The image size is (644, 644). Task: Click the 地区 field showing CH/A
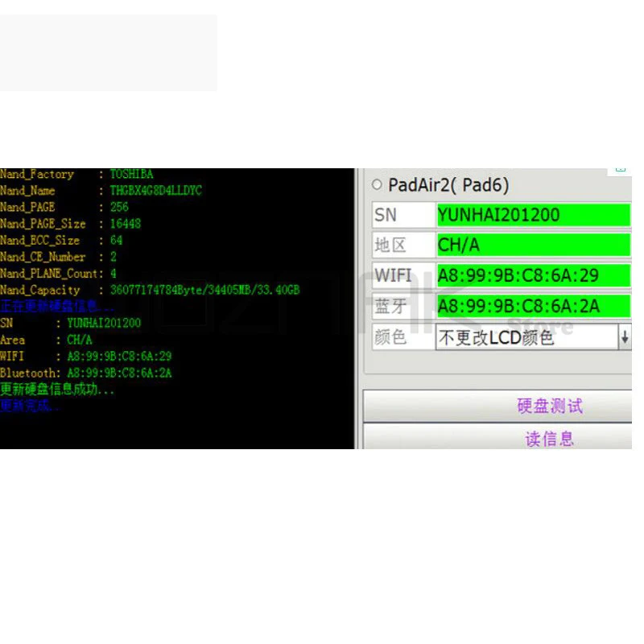tap(534, 246)
